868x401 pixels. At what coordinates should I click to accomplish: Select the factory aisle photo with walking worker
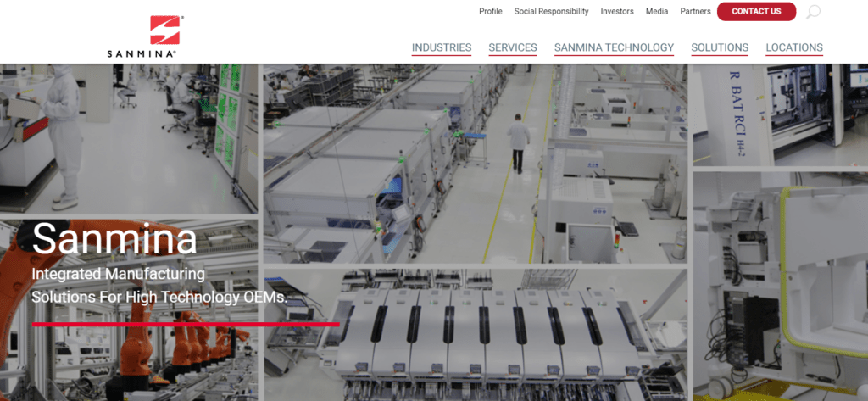[x=475, y=161]
